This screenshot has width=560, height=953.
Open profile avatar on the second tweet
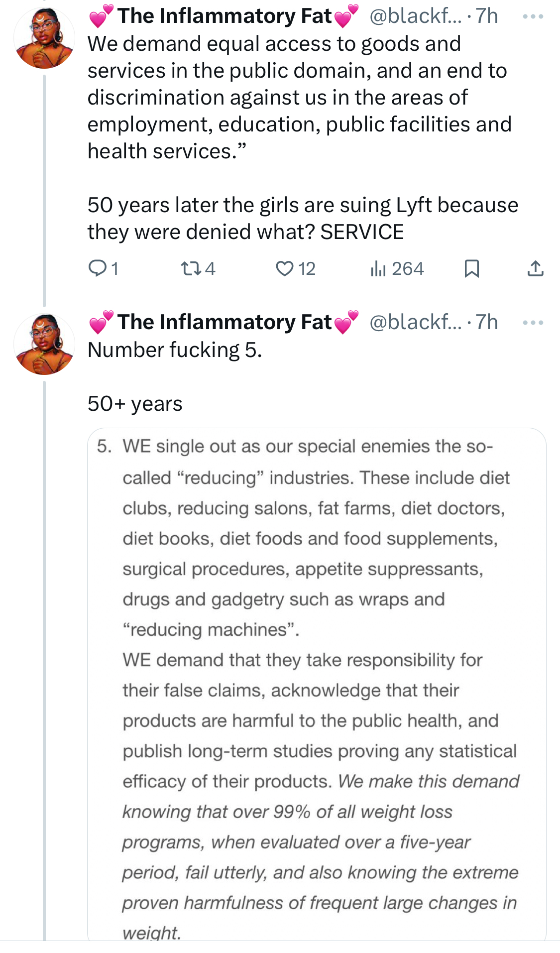point(44,344)
